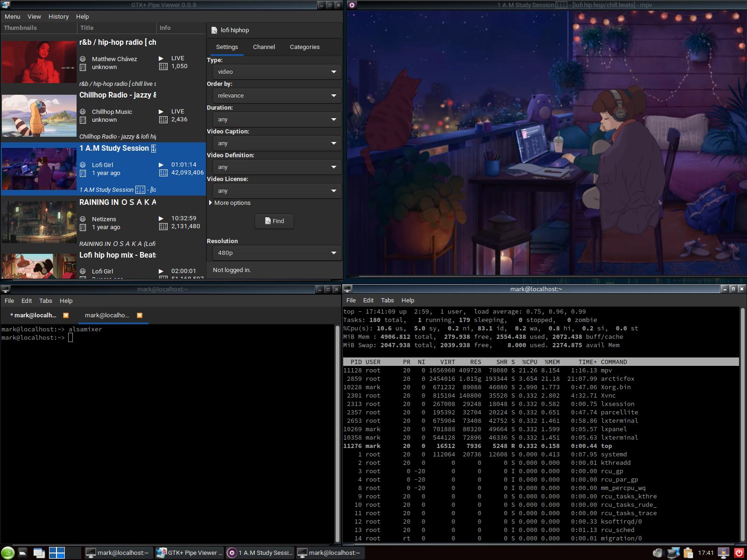Select the first terminal tab mark@localh...
Image resolution: width=747 pixels, height=560 pixels.
(37, 315)
